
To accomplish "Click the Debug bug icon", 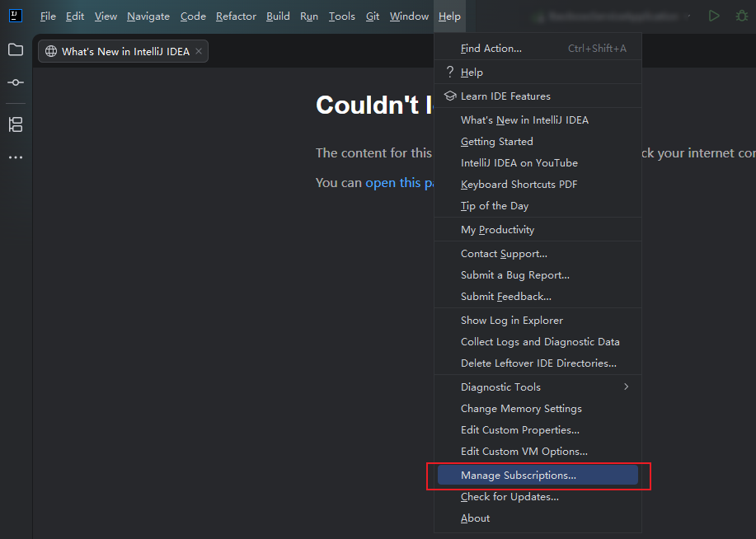I will 741,16.
